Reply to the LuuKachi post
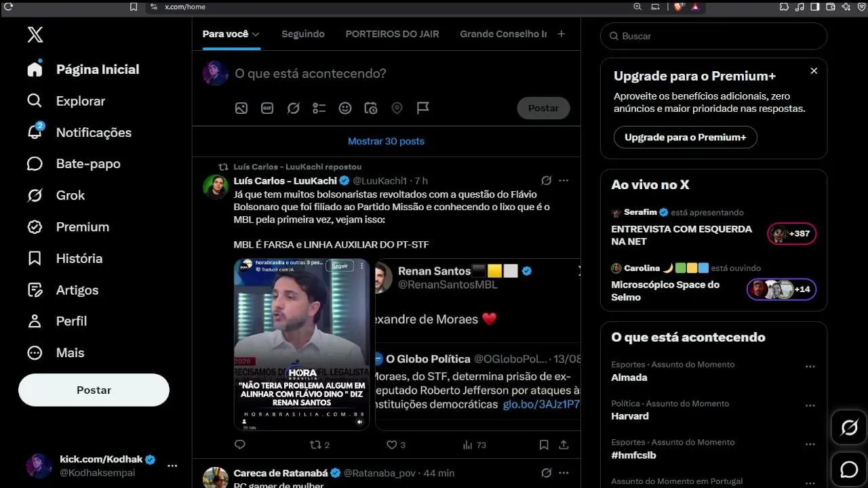Viewport: 868px width, 488px height. click(x=239, y=445)
